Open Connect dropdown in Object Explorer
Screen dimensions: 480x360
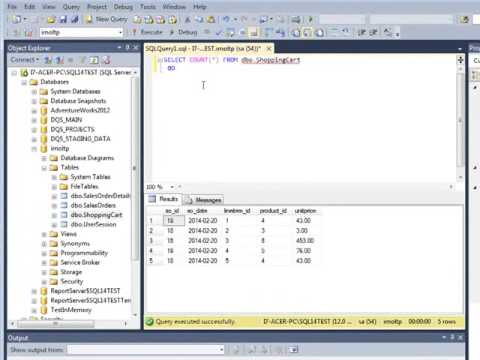(x=24, y=60)
